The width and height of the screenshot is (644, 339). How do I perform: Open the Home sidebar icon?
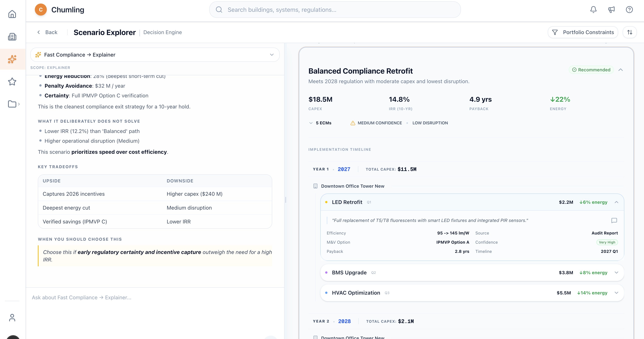(12, 14)
